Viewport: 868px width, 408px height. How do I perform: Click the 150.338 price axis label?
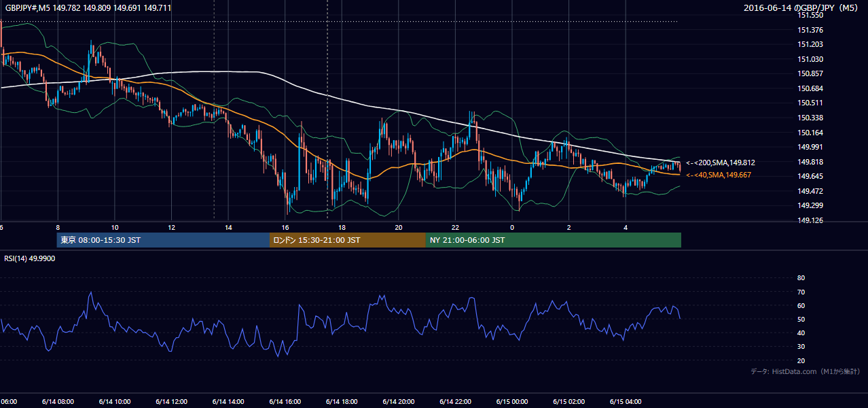pyautogui.click(x=810, y=118)
